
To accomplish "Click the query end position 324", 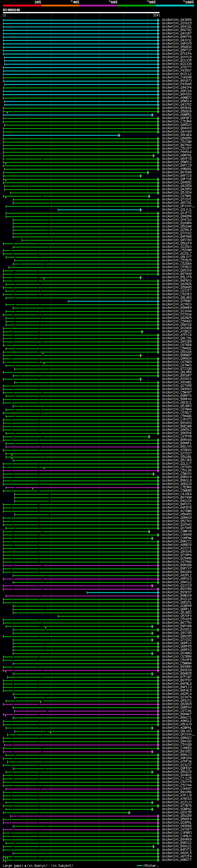I will tap(155, 15).
